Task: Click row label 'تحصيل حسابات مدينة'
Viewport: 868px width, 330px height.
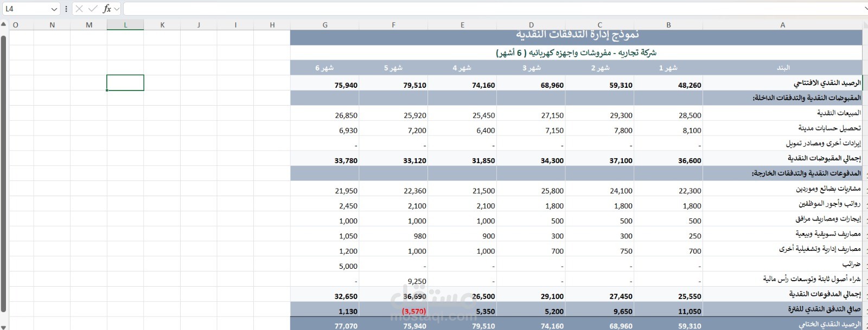Action: click(829, 128)
